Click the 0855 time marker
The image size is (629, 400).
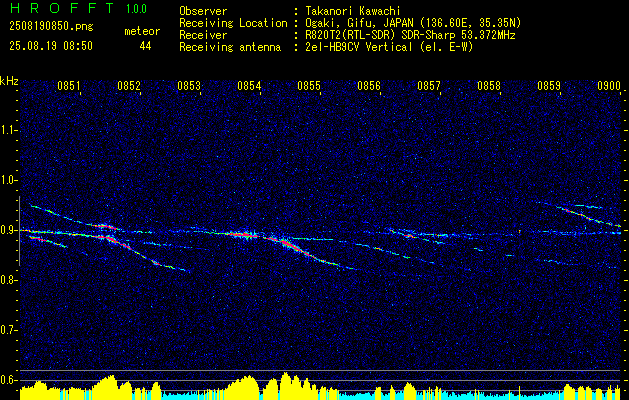coord(309,86)
